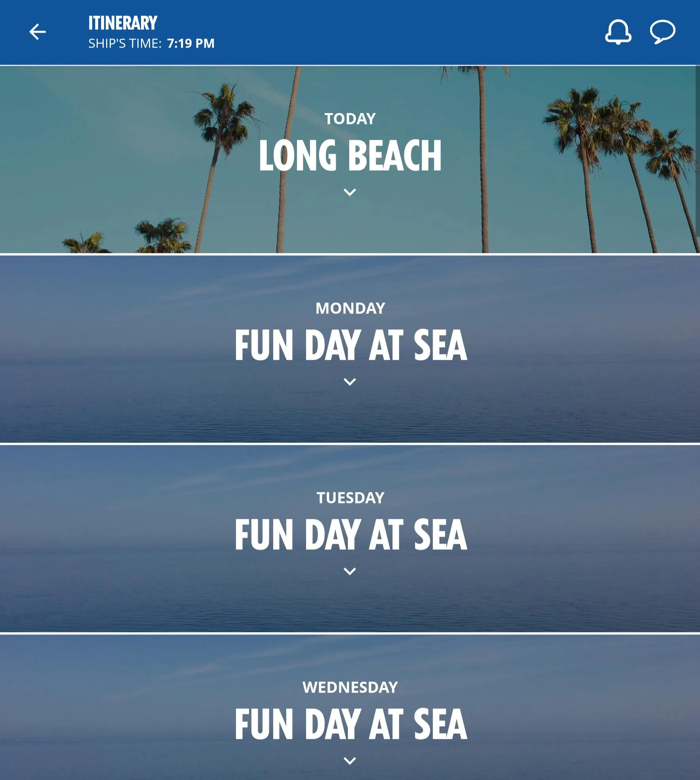Viewport: 700px width, 780px height.
Task: Expand the Long Beach day chevron
Action: [x=350, y=192]
